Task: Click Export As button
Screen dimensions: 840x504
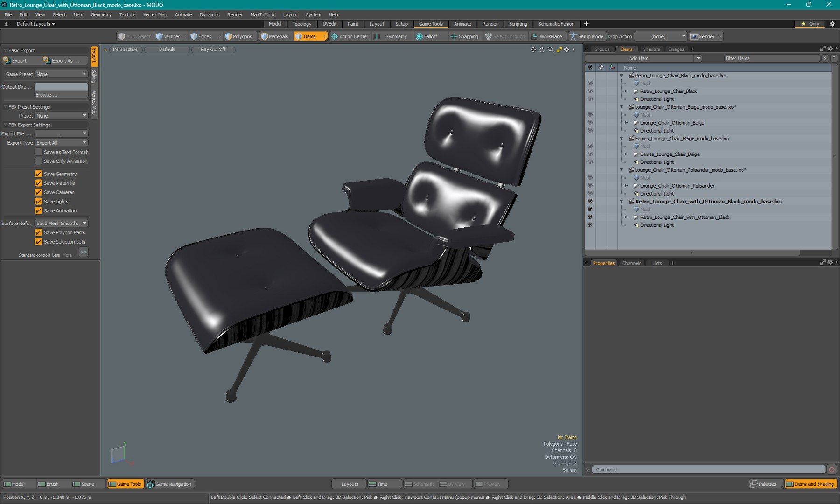Action: [x=64, y=61]
